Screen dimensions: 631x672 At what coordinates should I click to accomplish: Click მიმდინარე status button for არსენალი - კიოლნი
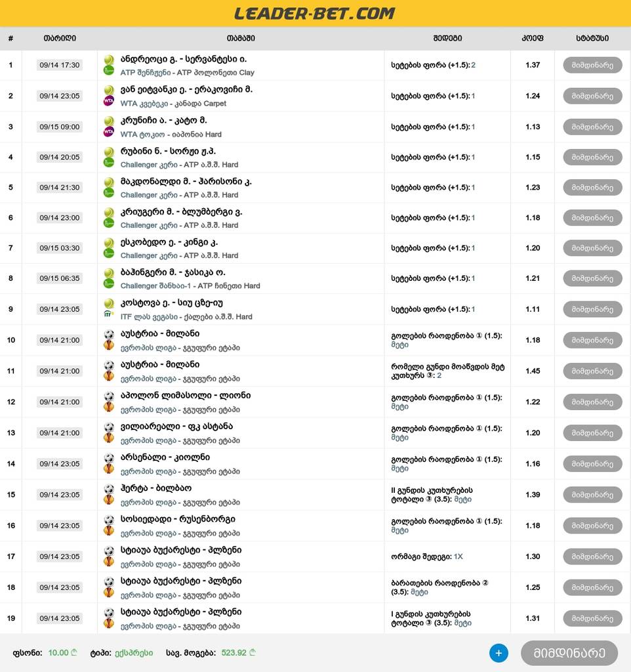(592, 464)
